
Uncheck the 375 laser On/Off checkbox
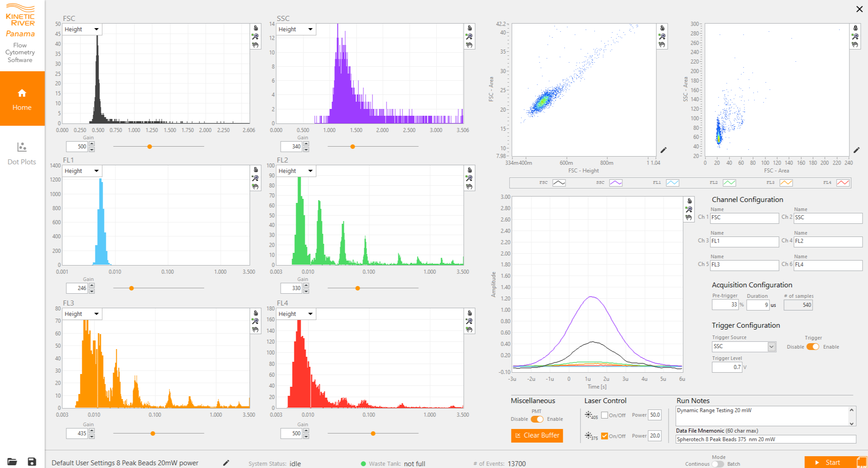tap(605, 436)
